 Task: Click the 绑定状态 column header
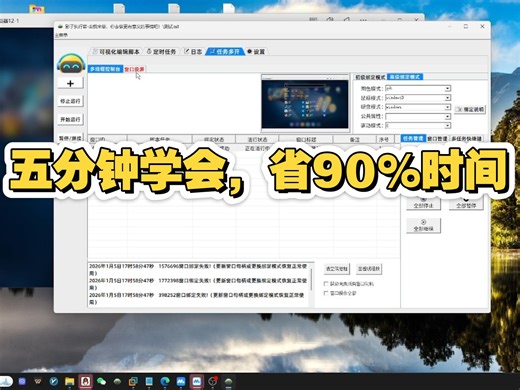[214, 139]
